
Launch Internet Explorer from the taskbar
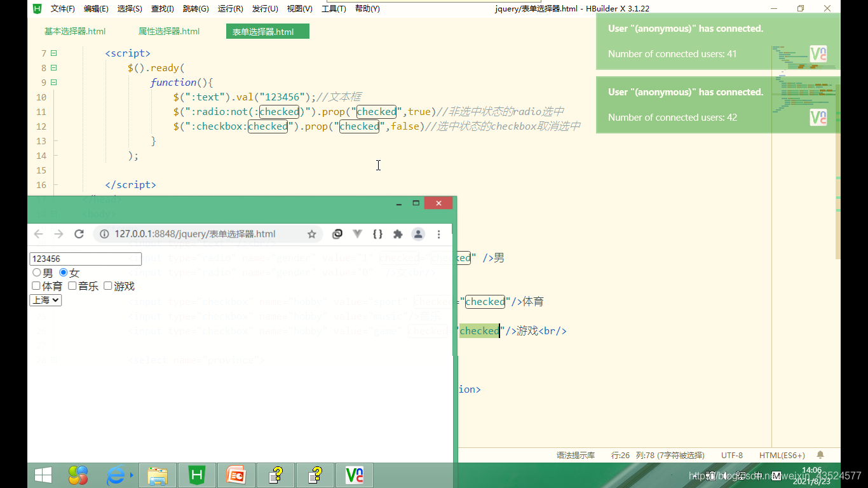(116, 475)
